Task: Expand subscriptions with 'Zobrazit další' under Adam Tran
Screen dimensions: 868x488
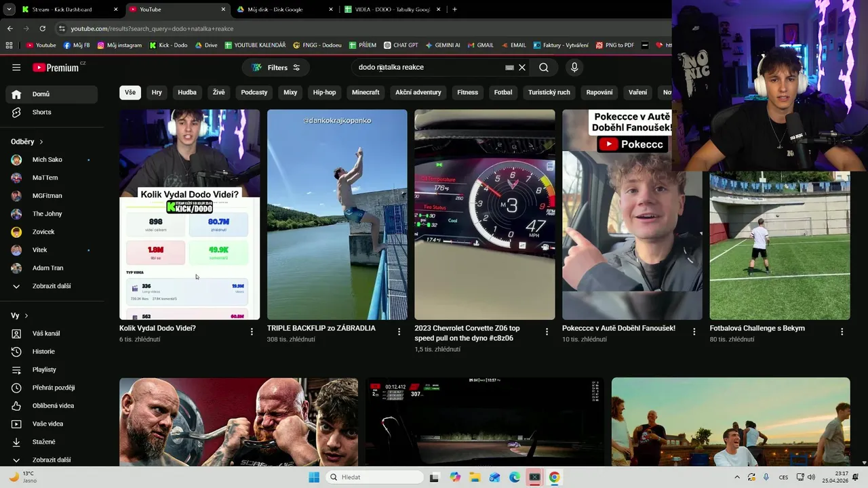Action: pos(52,286)
